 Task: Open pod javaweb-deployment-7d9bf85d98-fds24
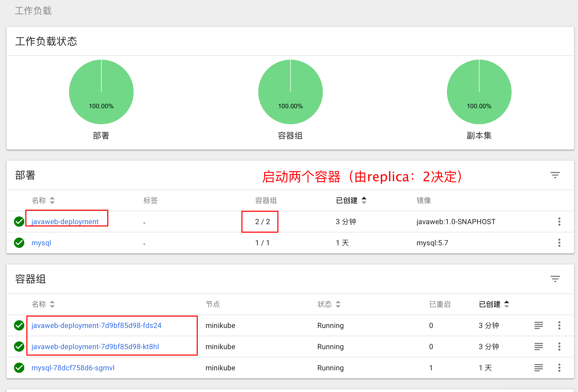(96, 325)
